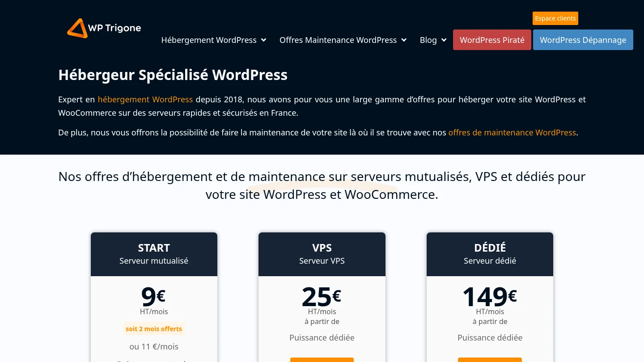
Task: Click the 'Nos offres d'hébergement' section heading
Action: 322,185
